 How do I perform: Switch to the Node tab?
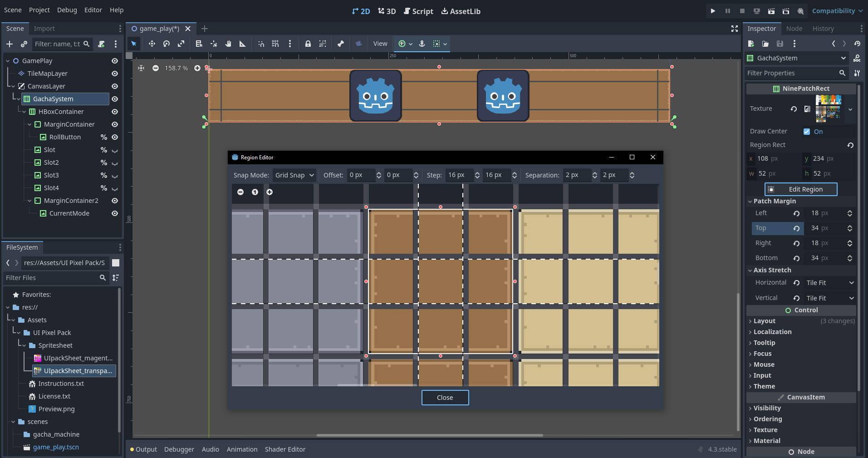click(794, 29)
